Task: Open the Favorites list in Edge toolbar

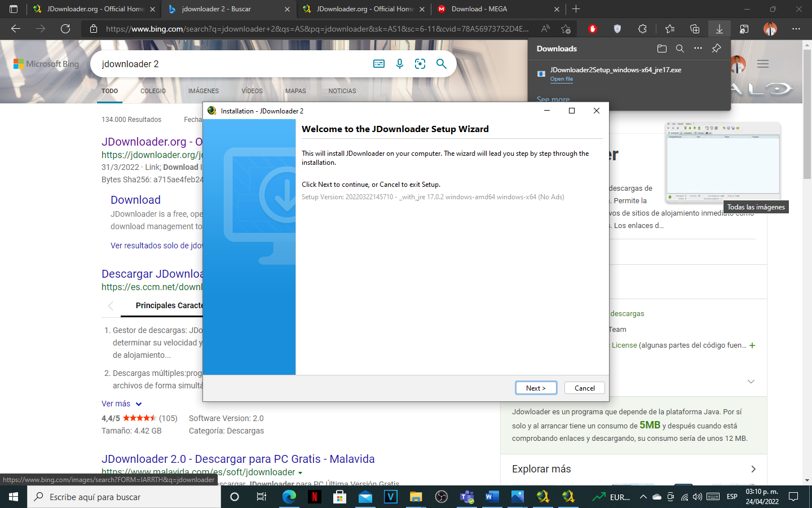Action: 670,29
